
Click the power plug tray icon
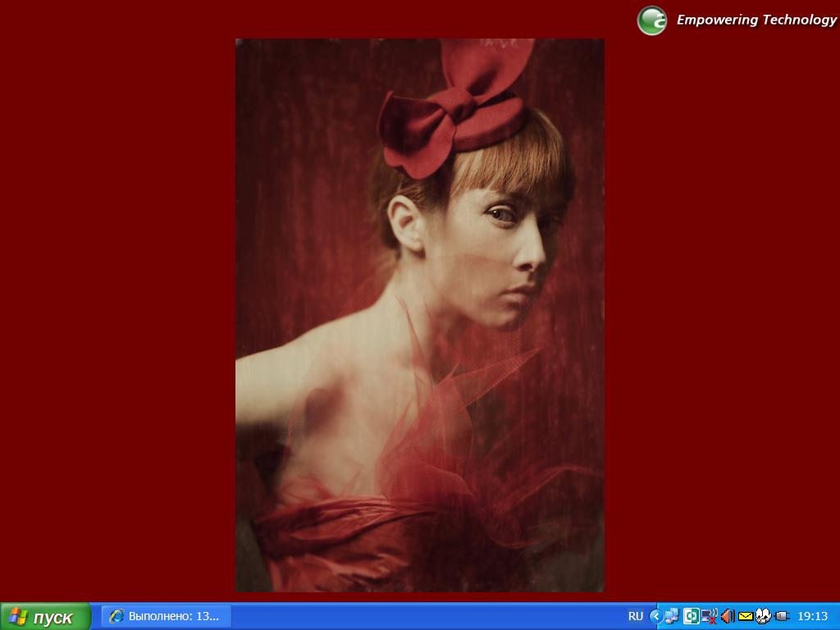[782, 616]
